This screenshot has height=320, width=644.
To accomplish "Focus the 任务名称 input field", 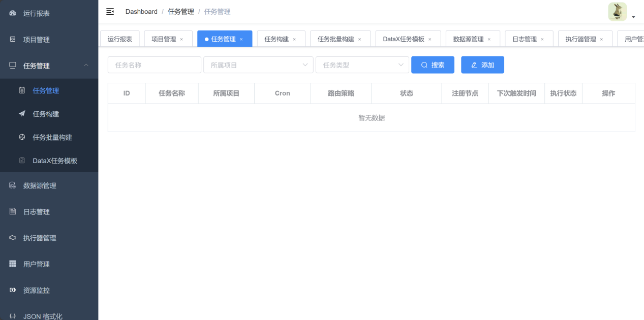I will click(155, 65).
